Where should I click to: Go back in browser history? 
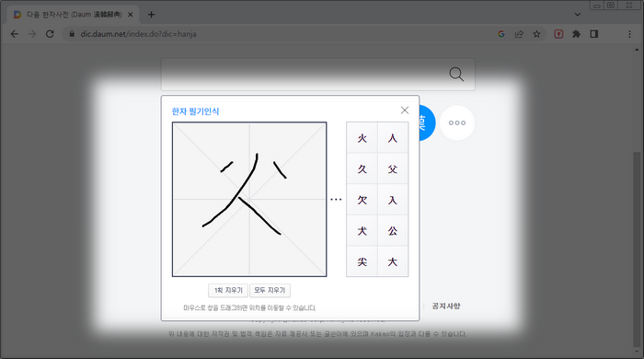point(15,34)
